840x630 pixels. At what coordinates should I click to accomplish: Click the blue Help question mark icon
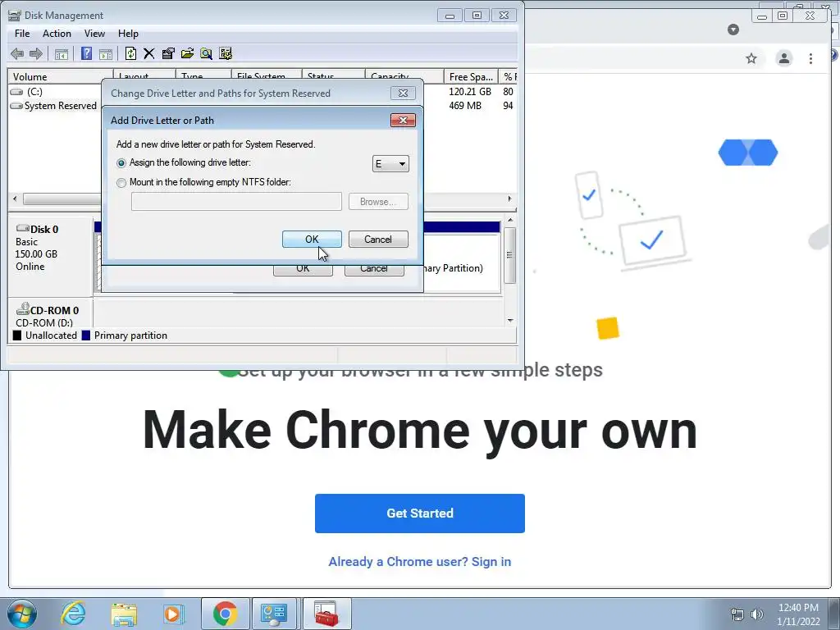click(86, 53)
